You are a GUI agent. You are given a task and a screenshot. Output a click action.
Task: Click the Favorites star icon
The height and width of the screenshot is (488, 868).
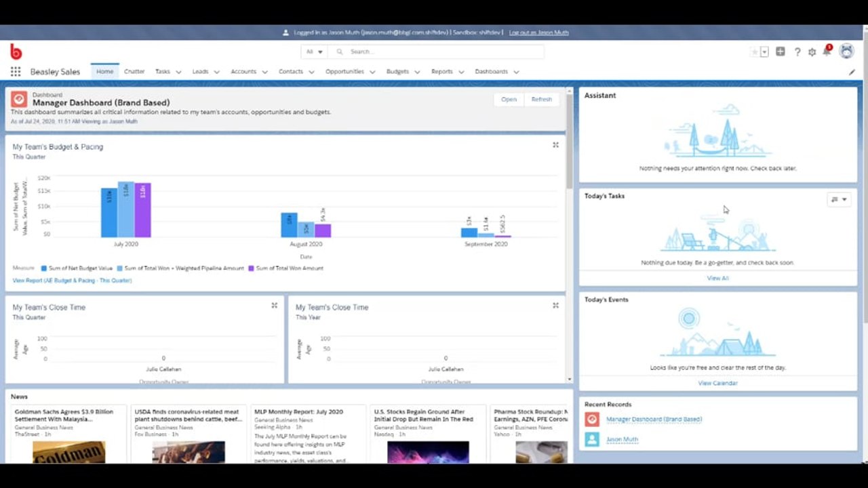coord(754,52)
